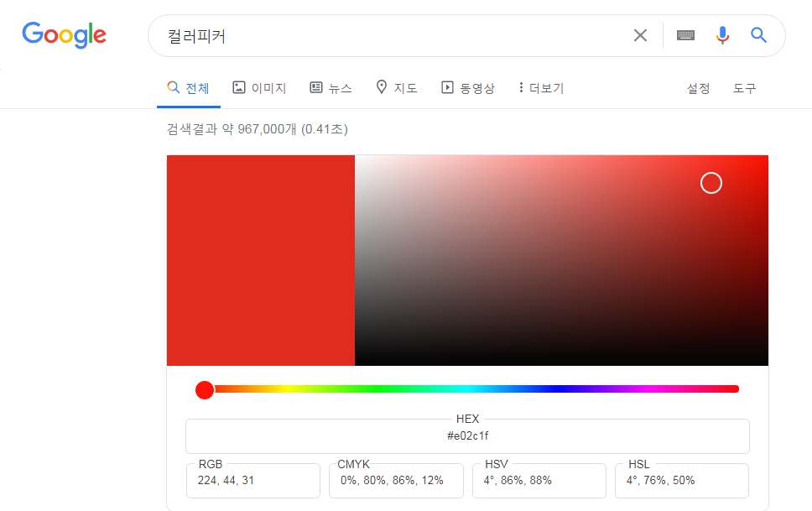Expand the 더보기 menu
Screen dimensions: 812x511
(541, 88)
